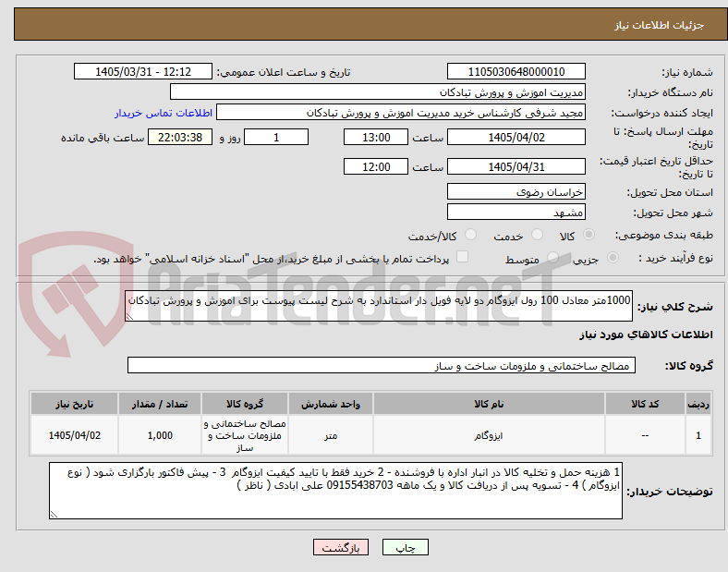The height and width of the screenshot is (572, 728).
Task: Click the اطلاعات کالاهای مورد نیاز heading
Action: coord(646,335)
